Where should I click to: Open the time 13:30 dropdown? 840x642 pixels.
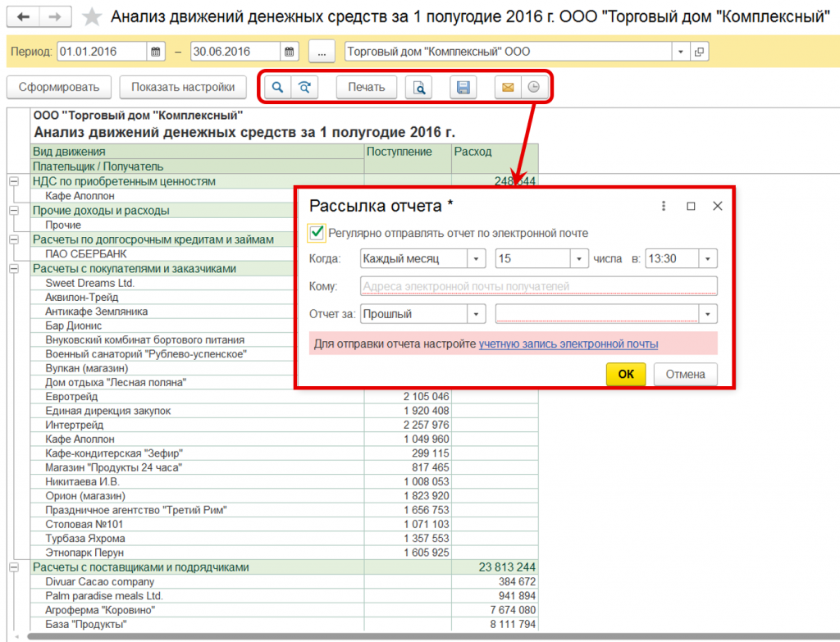pyautogui.click(x=708, y=259)
